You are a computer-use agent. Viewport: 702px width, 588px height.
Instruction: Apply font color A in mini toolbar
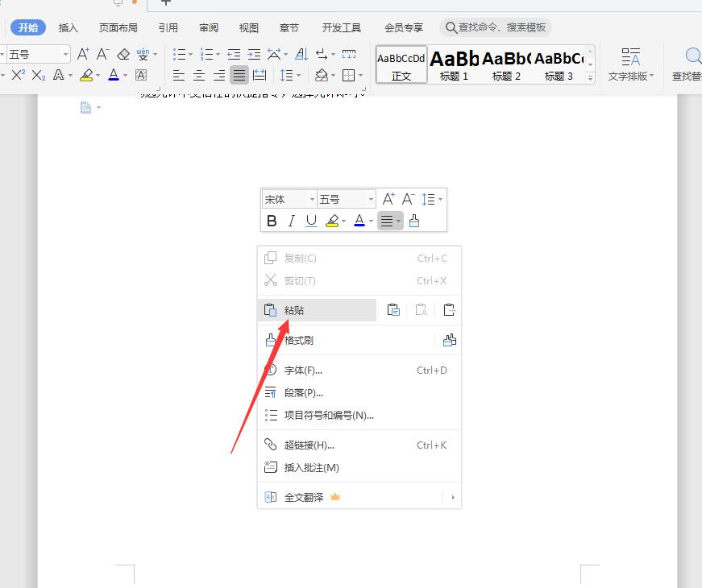click(x=359, y=221)
